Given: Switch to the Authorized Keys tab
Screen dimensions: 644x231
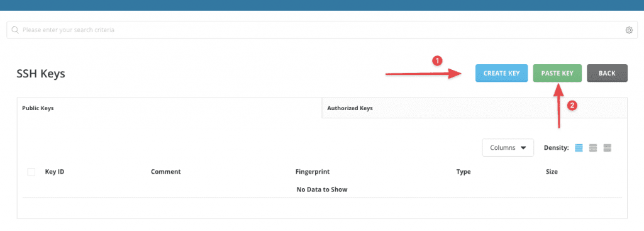Looking at the screenshot, I should pos(474,108).
